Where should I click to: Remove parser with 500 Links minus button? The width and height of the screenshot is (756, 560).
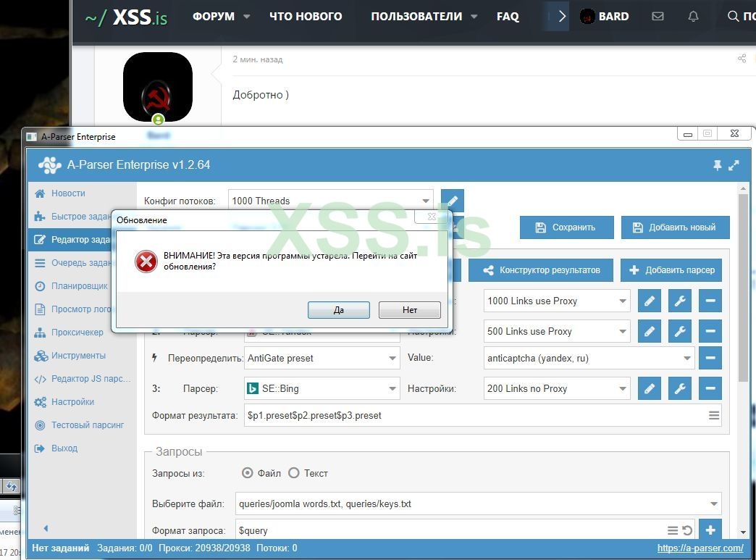point(710,331)
